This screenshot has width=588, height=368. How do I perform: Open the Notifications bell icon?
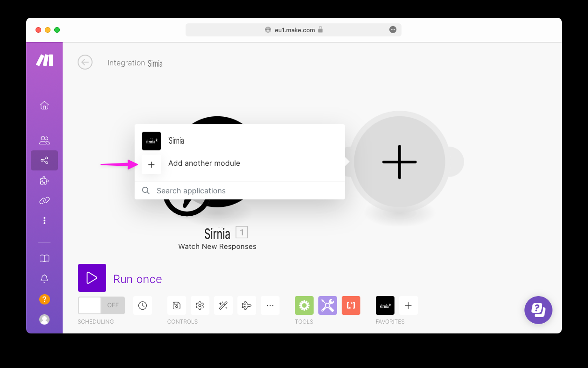click(44, 279)
